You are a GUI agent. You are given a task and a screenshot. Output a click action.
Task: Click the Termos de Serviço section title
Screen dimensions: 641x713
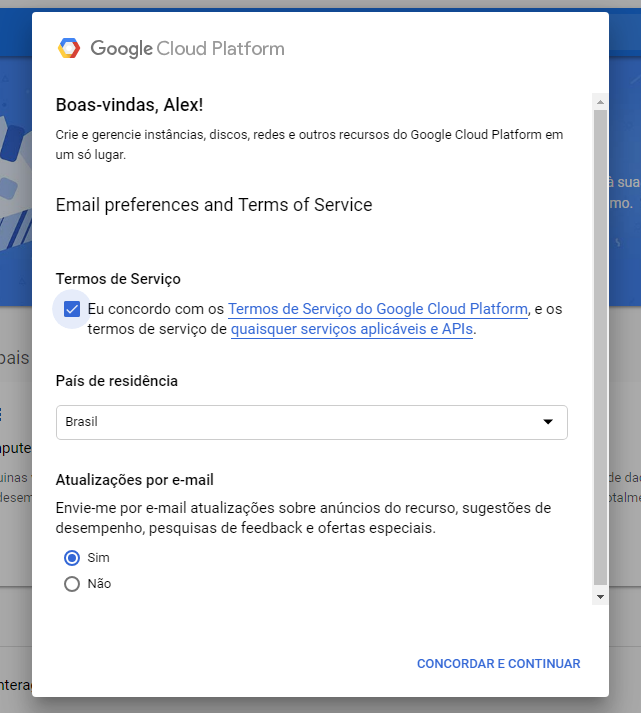(x=118, y=279)
